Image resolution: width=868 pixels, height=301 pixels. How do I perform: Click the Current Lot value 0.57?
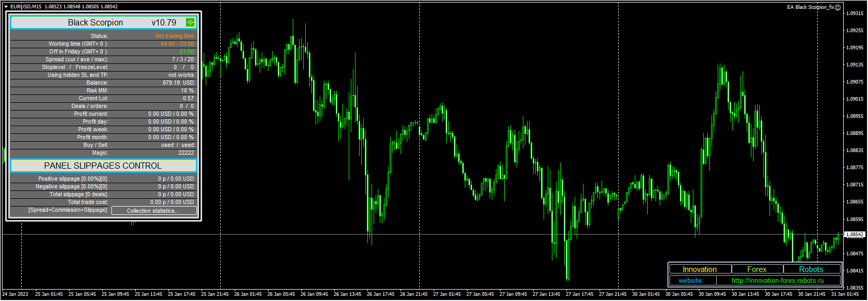tap(188, 99)
